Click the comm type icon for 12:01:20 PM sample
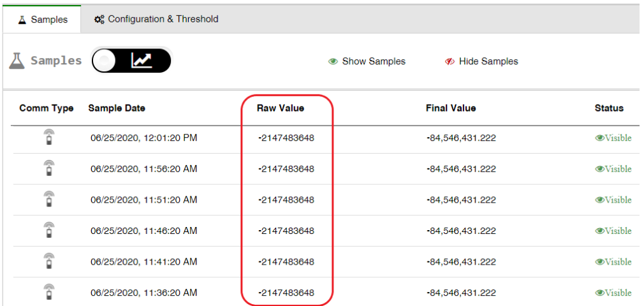 [x=49, y=137]
